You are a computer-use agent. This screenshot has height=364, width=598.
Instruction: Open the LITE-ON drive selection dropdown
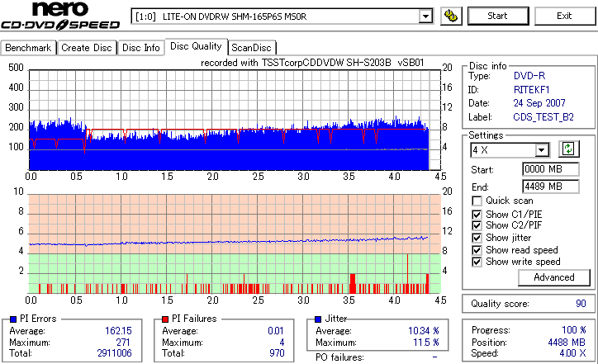point(425,17)
